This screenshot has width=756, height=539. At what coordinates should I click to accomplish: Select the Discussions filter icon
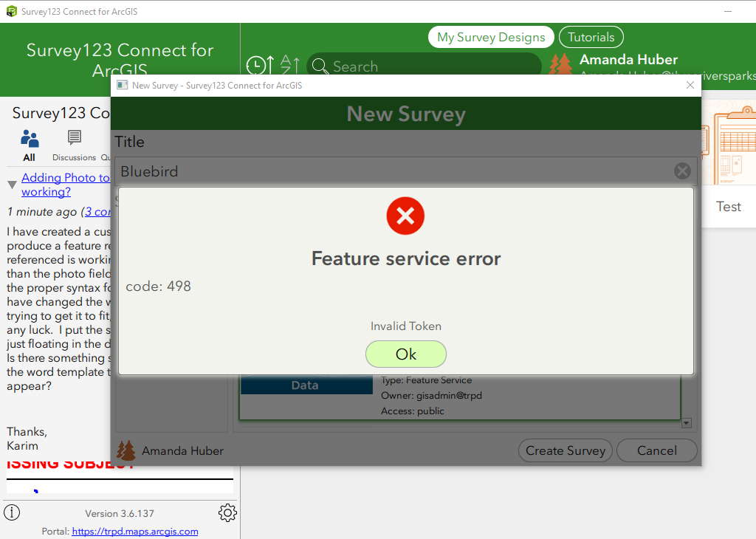pos(74,145)
